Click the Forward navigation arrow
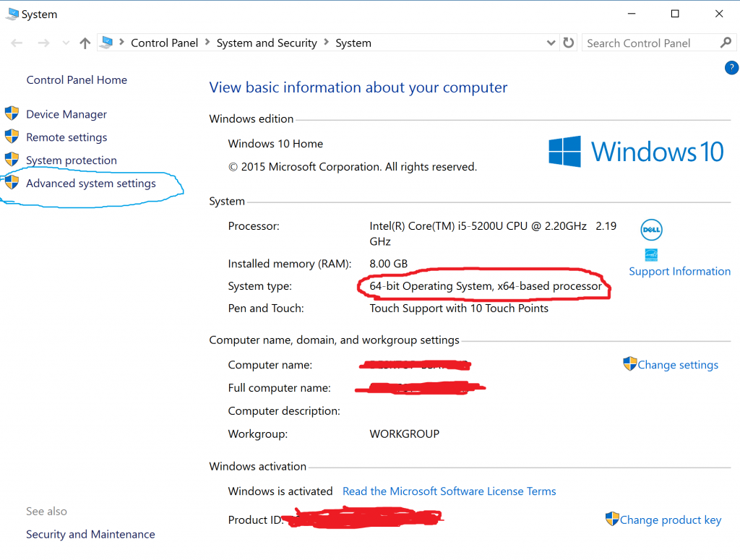The width and height of the screenshot is (740, 560). pyautogui.click(x=43, y=43)
